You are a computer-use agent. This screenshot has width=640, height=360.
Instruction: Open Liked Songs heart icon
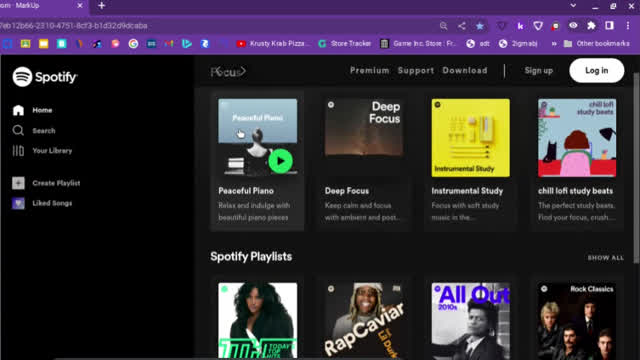(18, 203)
